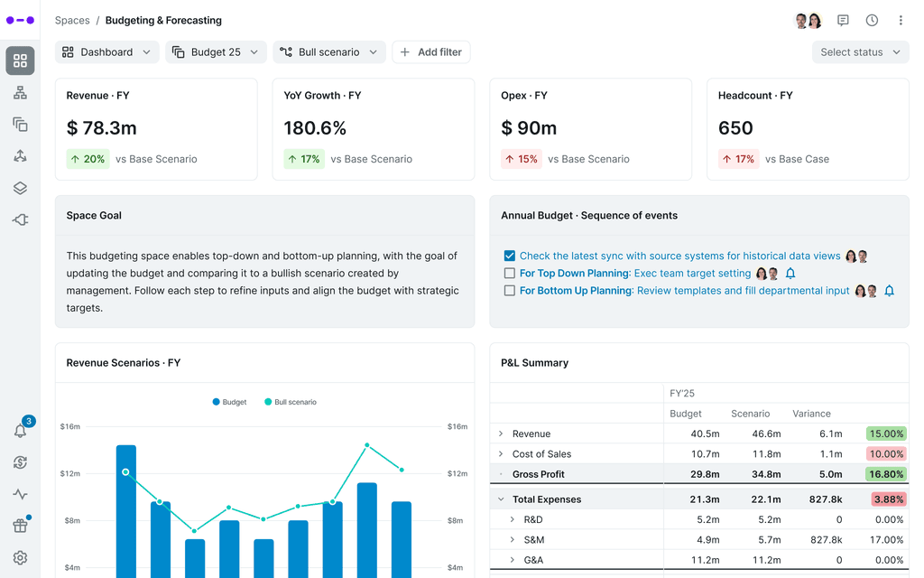The height and width of the screenshot is (578, 924).
Task: Open sidebar settings with the gear icon
Action: (x=20, y=557)
